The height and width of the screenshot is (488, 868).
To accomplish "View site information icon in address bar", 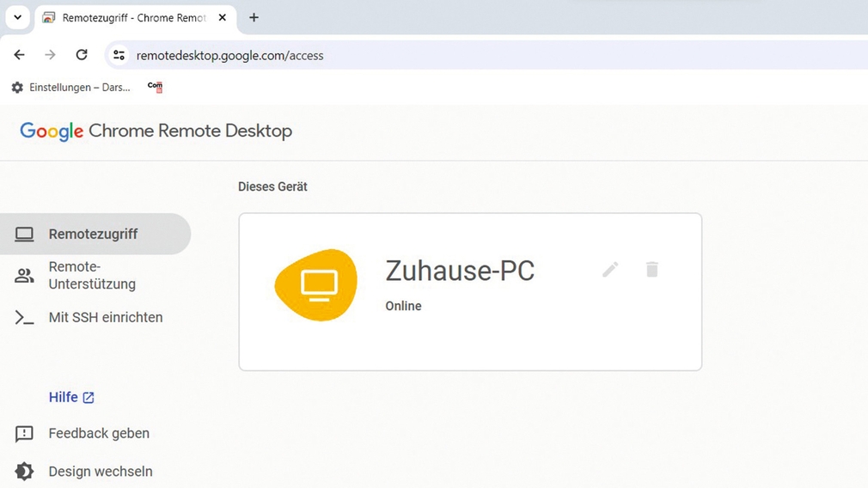I will click(119, 55).
